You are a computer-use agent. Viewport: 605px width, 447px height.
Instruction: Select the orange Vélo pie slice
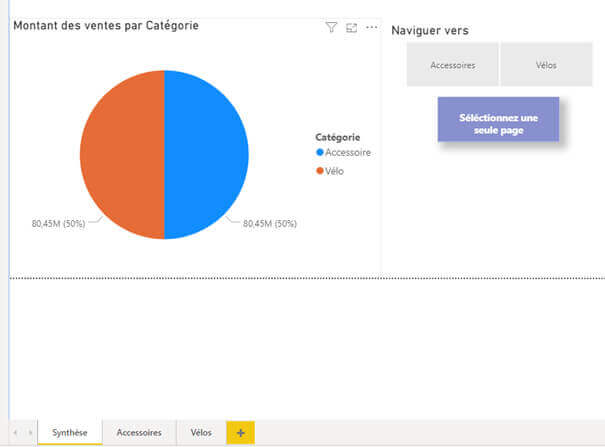click(x=122, y=154)
